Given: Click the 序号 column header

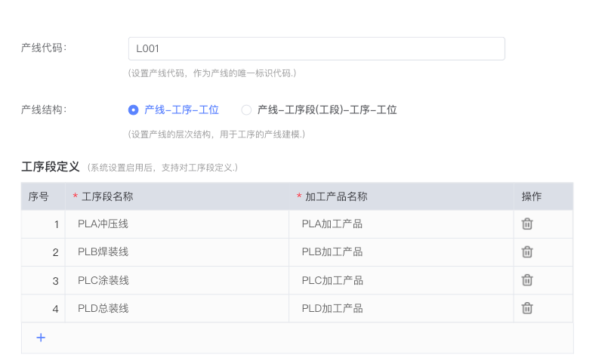Looking at the screenshot, I should pos(39,196).
